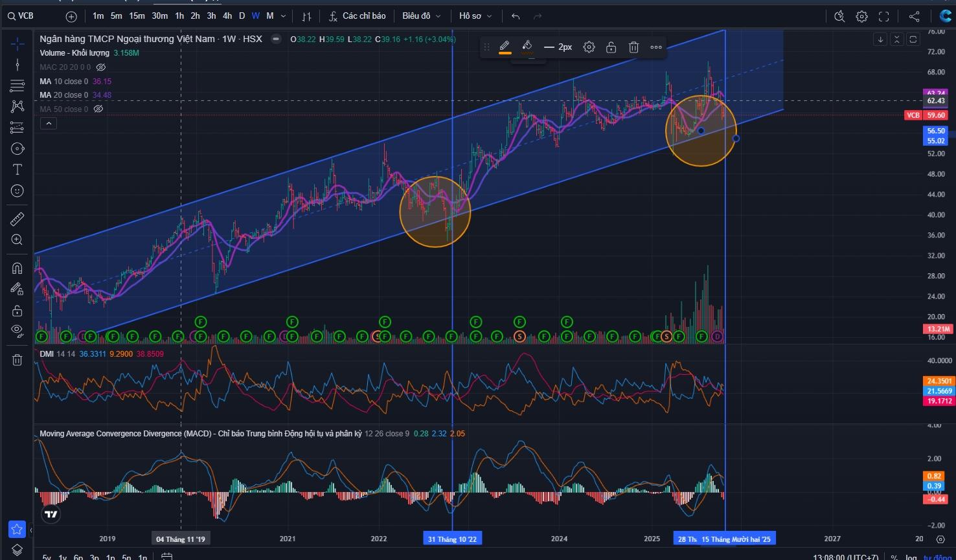Select the Text tool
Viewport: 956px width, 560px height.
tap(17, 170)
